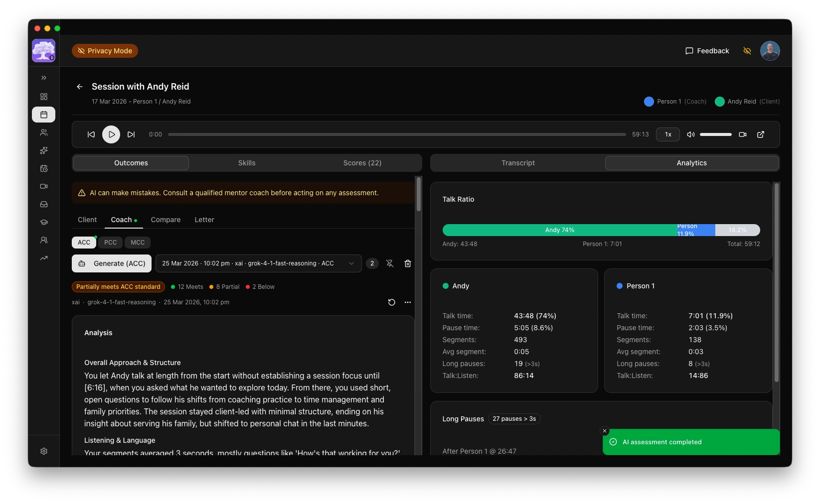The height and width of the screenshot is (504, 820).
Task: Open the pop-out player icon
Action: tap(761, 134)
